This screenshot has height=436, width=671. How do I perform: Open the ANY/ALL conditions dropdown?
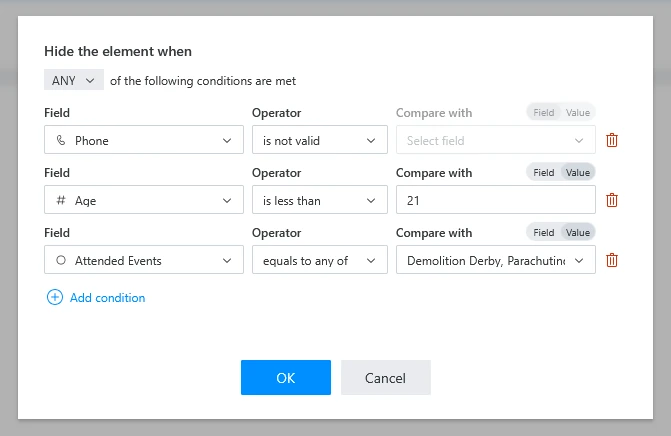point(74,80)
